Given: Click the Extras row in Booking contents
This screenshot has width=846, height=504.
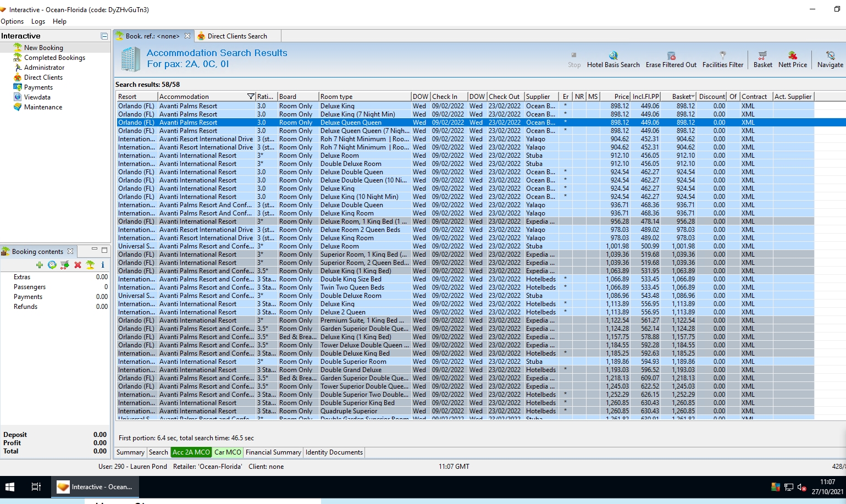Looking at the screenshot, I should (x=55, y=277).
